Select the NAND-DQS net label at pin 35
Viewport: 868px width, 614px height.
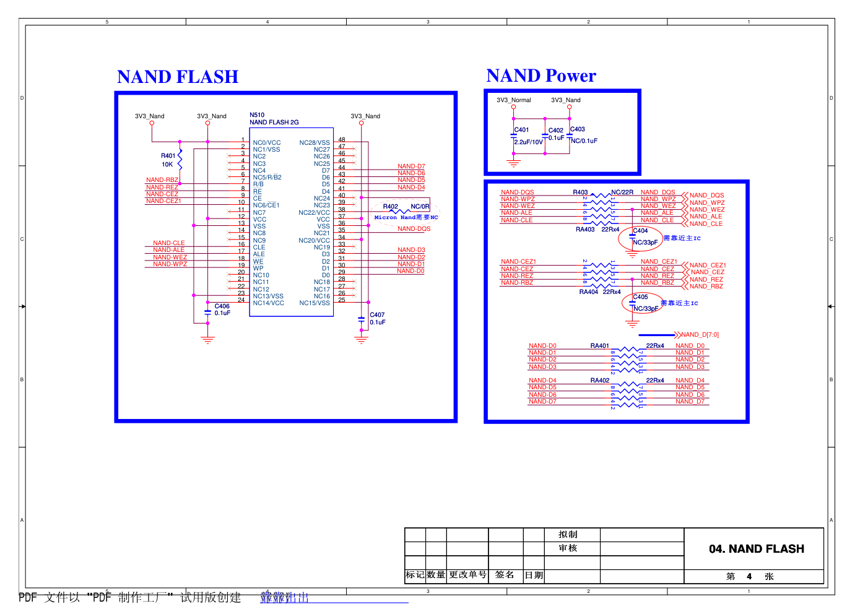coord(414,229)
